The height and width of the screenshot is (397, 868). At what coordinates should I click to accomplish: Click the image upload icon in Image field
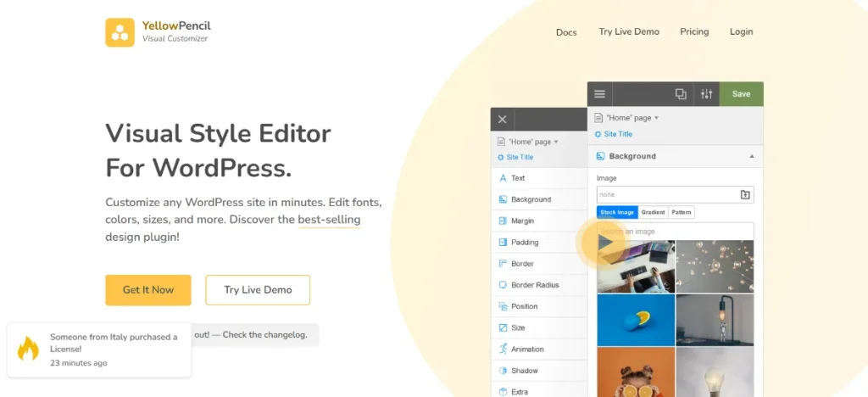[745, 195]
